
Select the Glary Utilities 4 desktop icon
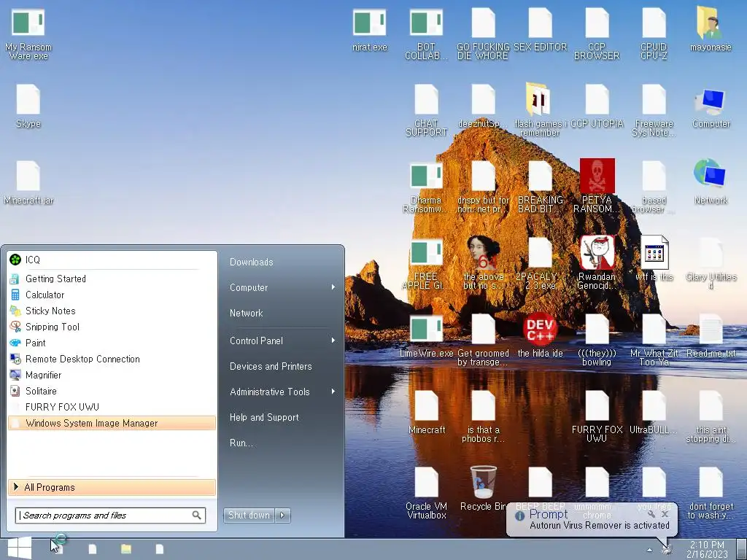711,263
